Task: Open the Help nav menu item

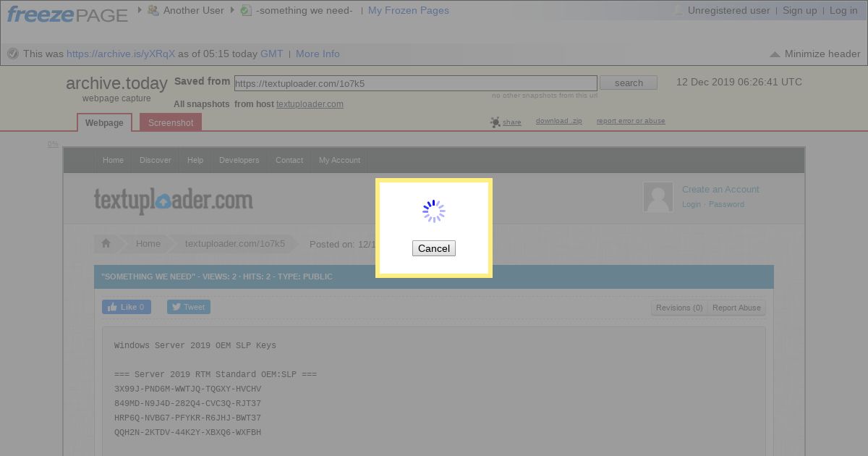Action: tap(195, 160)
